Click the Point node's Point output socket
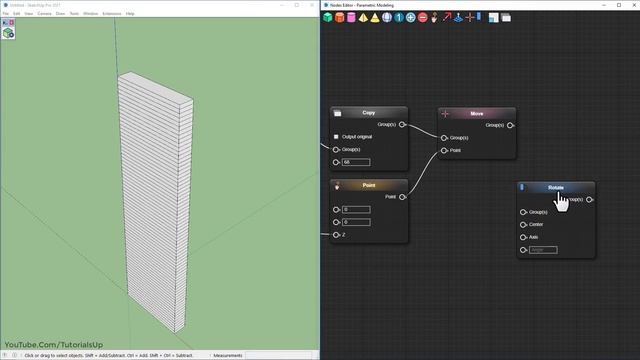Image resolution: width=640 pixels, height=360 pixels. pos(402,197)
